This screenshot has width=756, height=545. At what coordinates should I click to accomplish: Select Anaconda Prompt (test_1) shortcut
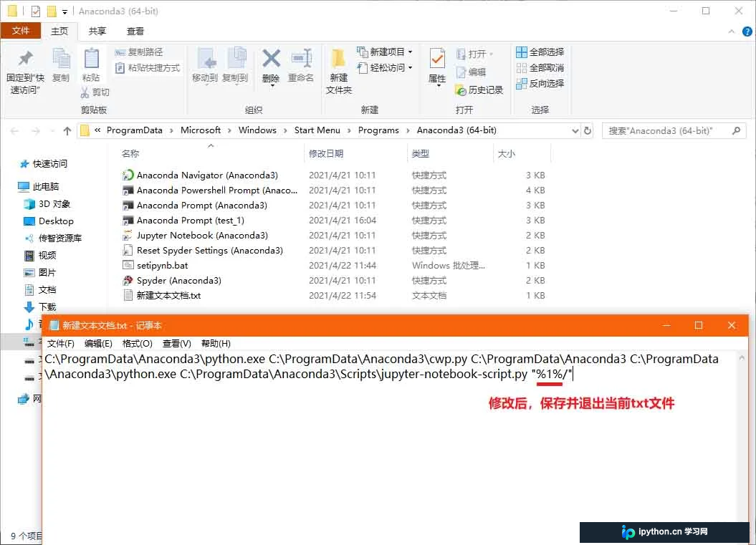pos(191,220)
